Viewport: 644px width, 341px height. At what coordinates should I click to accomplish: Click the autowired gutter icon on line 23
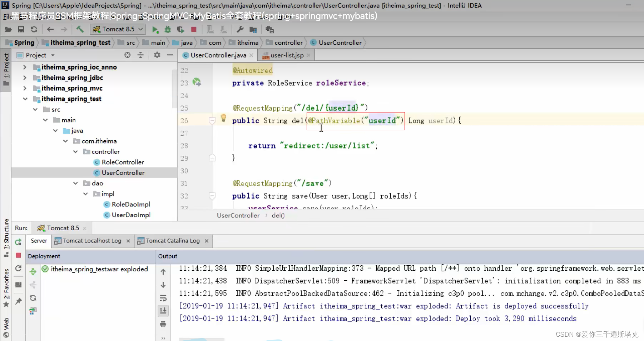[x=197, y=82]
